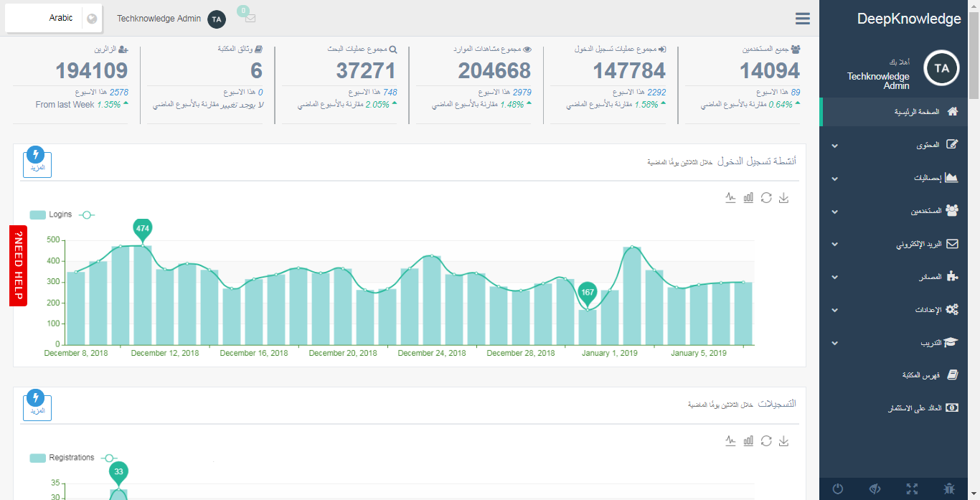The width and height of the screenshot is (980, 500).
Task: Click the 167 minimum marker pin on chart
Action: 587,292
